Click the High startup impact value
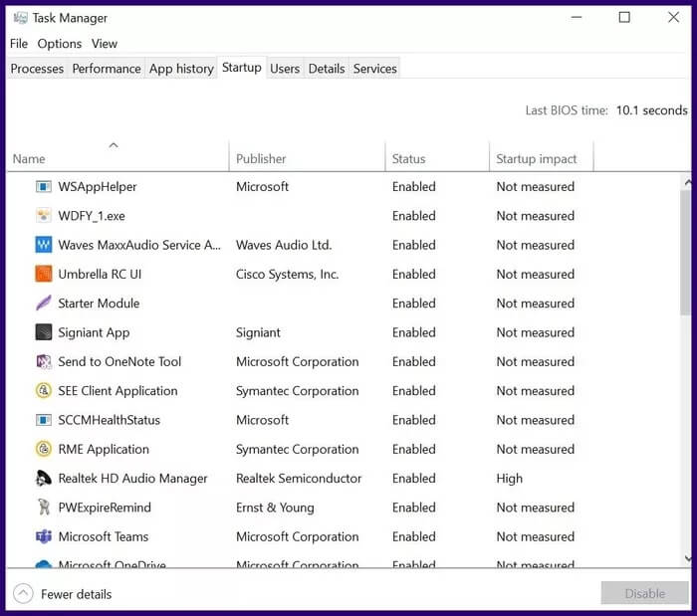Screen dimensions: 697x616 (510, 479)
